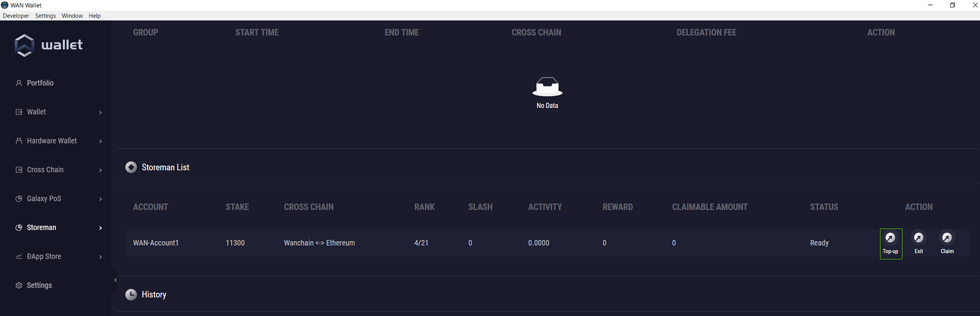Click the Storeman List heading
The image size is (980, 316).
tap(165, 168)
